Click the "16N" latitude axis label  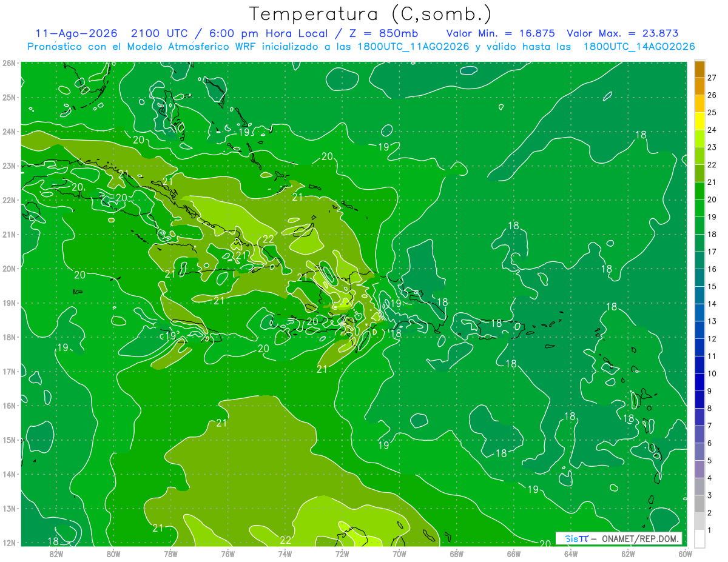[x=9, y=406]
